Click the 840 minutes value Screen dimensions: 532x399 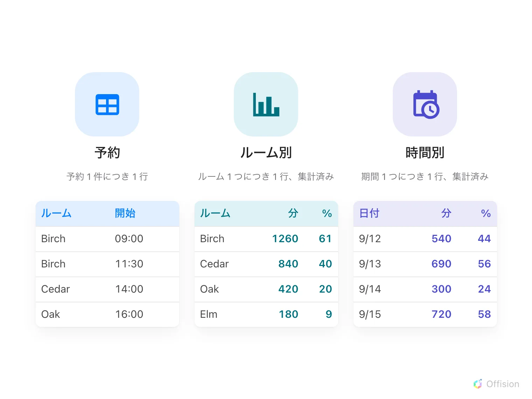tap(288, 264)
